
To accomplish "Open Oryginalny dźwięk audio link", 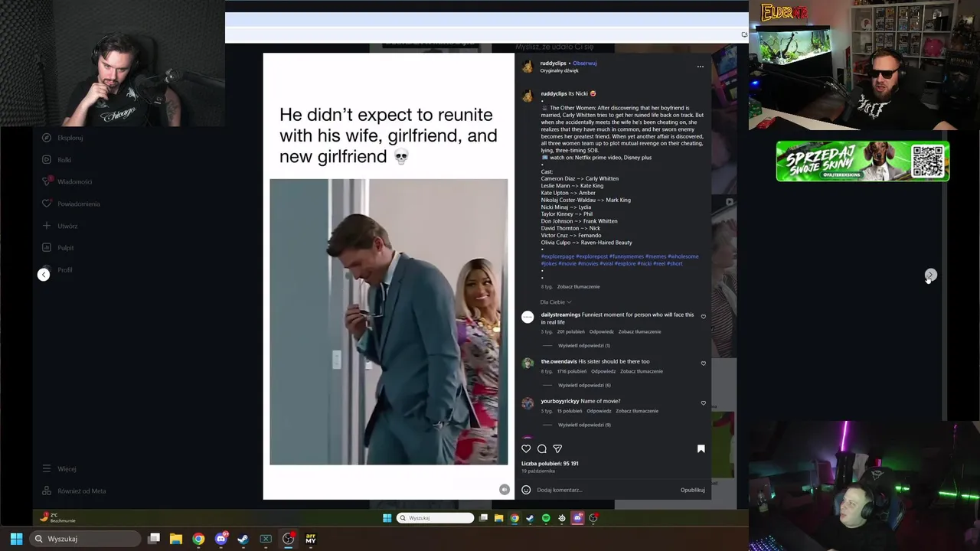I will click(x=560, y=70).
